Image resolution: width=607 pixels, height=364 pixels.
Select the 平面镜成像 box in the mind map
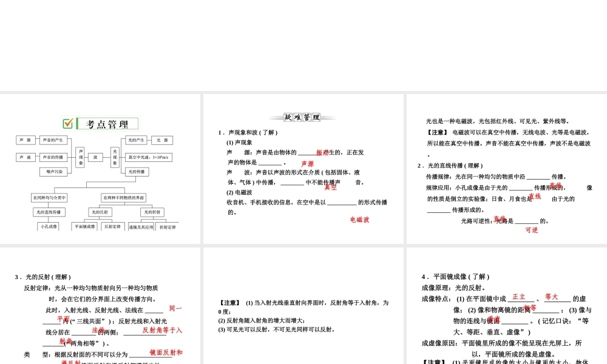[x=85, y=226]
